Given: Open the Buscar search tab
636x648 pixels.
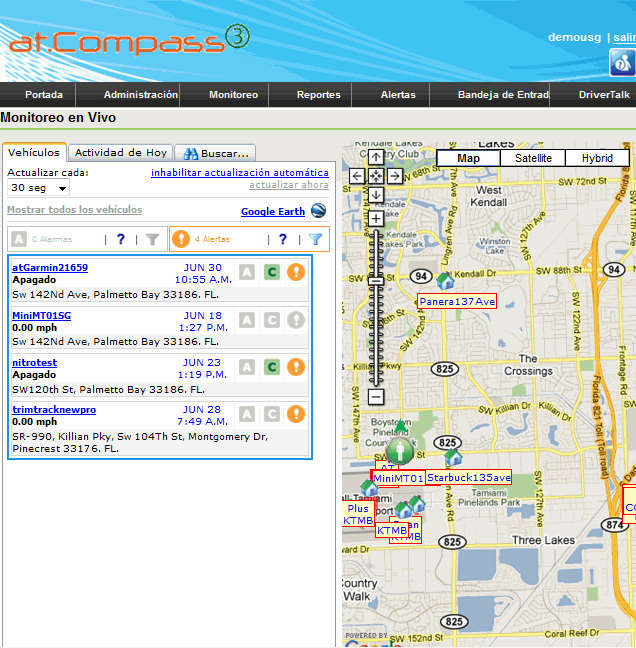Looking at the screenshot, I should point(215,153).
